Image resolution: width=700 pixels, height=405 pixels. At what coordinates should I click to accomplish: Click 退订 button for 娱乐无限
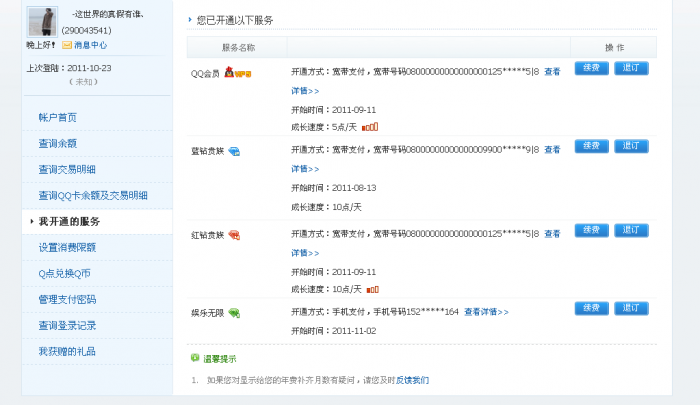click(631, 308)
